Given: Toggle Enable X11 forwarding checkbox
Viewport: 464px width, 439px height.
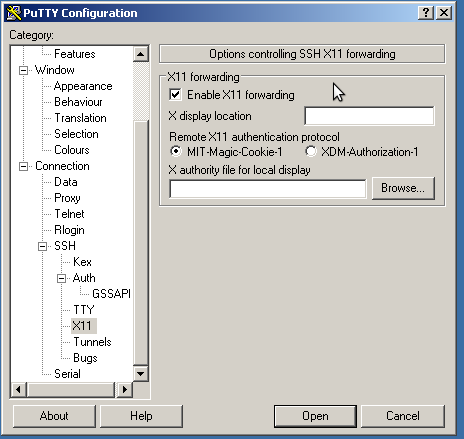Looking at the screenshot, I should [175, 95].
